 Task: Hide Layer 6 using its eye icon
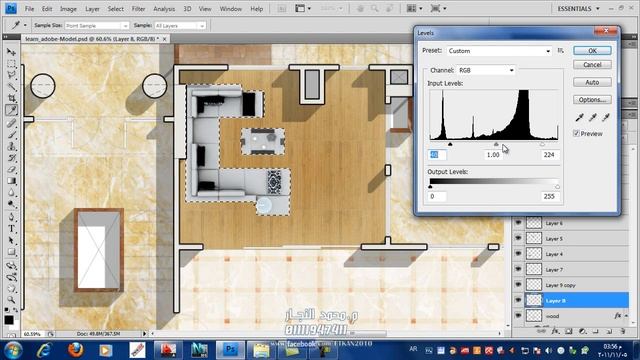518,223
